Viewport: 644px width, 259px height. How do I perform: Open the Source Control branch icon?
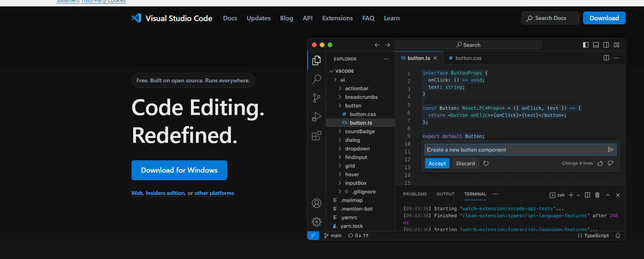pos(316,98)
